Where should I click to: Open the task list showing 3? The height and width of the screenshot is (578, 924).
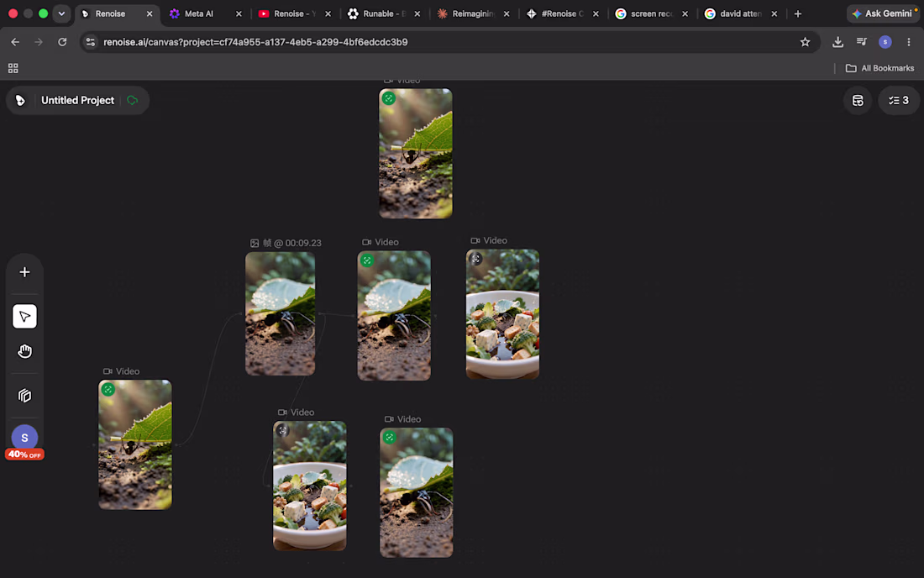[899, 101]
